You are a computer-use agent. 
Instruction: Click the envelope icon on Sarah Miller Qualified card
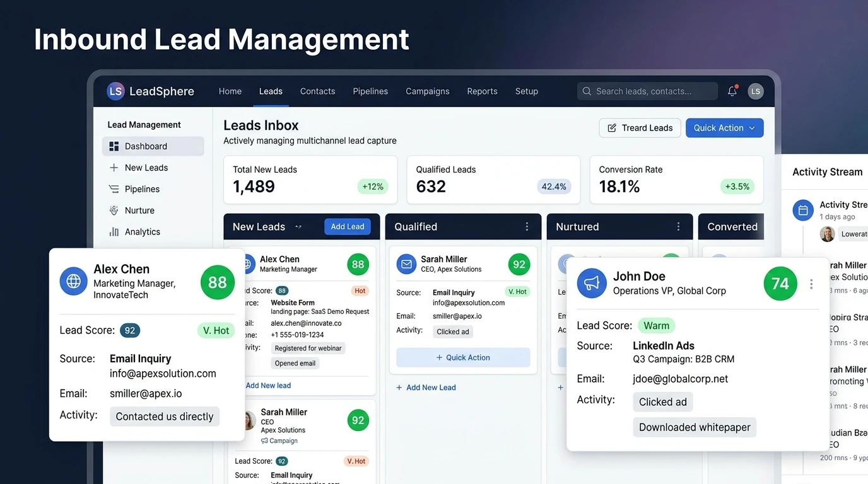407,264
